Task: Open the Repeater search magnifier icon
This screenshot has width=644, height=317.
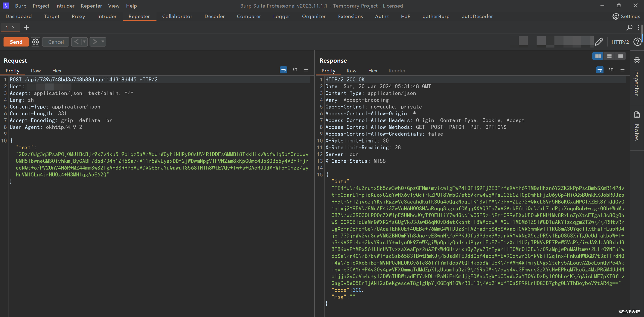Action: (x=629, y=28)
